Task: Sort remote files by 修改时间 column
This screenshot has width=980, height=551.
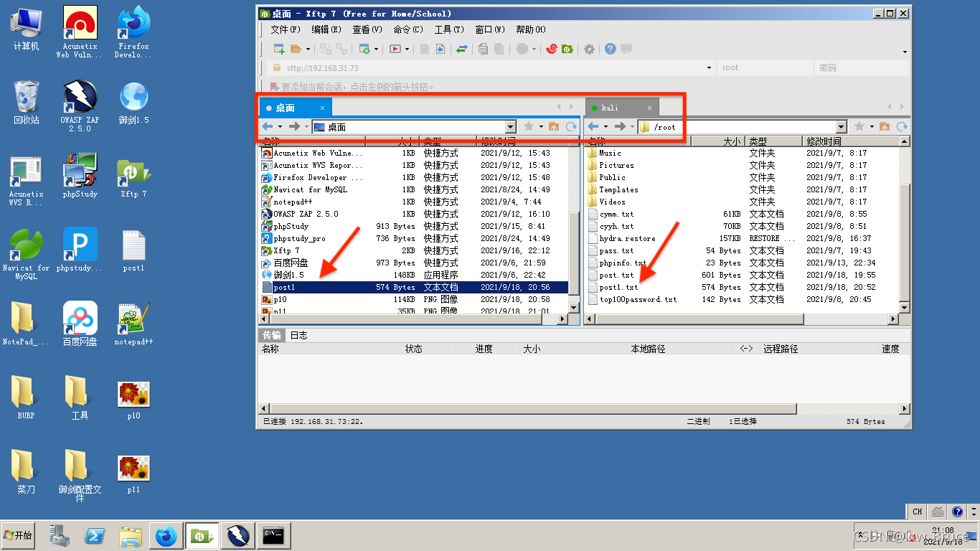Action: [850, 141]
